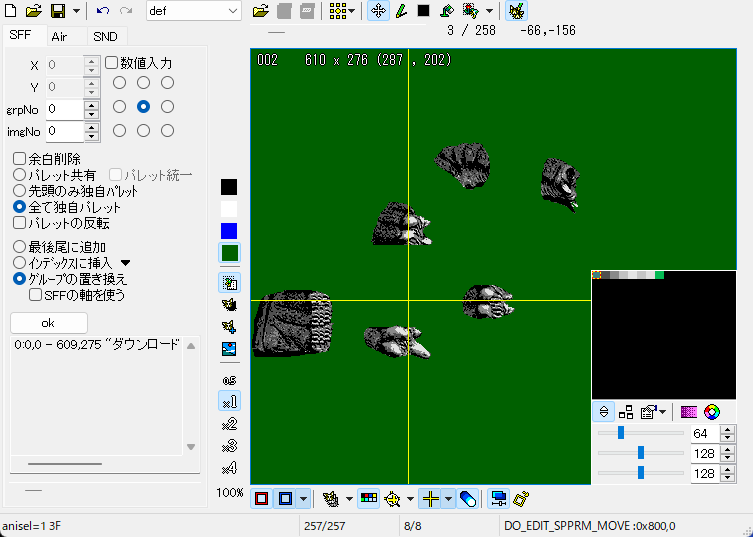Select the paint bucket fill tool
The image size is (753, 537).
point(447,11)
